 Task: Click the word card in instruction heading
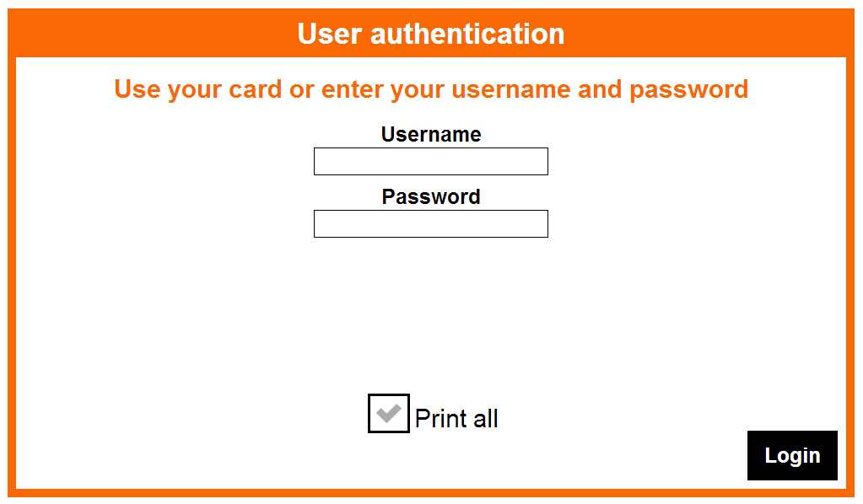(x=256, y=89)
